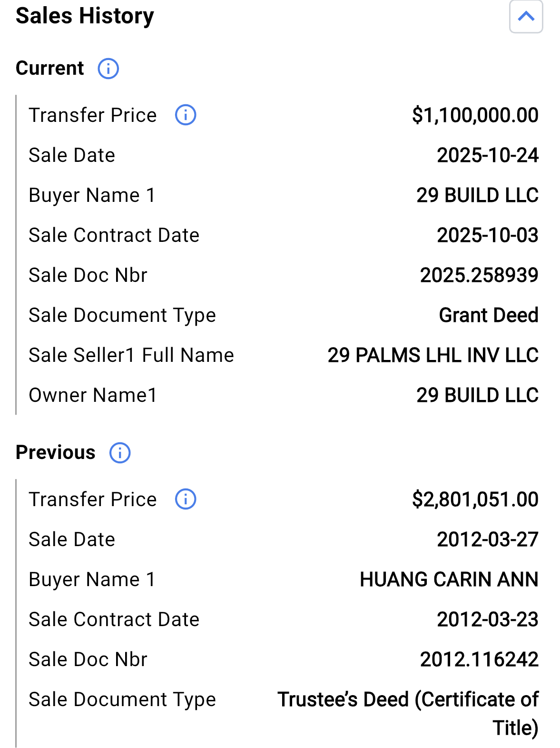Select the $2,801,051.00 previous transfer price

(475, 499)
